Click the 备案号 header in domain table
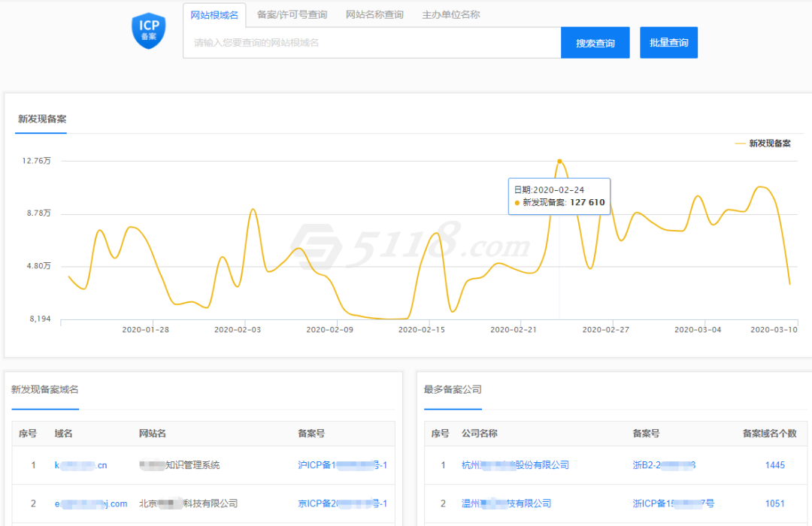This screenshot has height=526, width=812. [311, 434]
